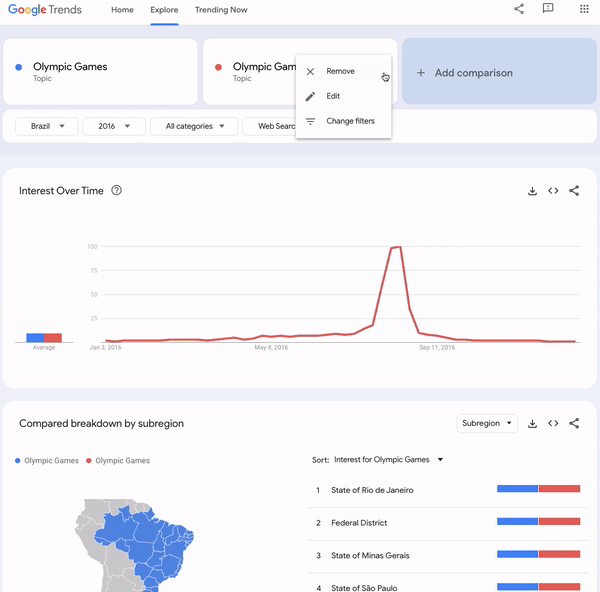This screenshot has width=600, height=592.
Task: Download subregion breakdown data
Action: tap(532, 423)
